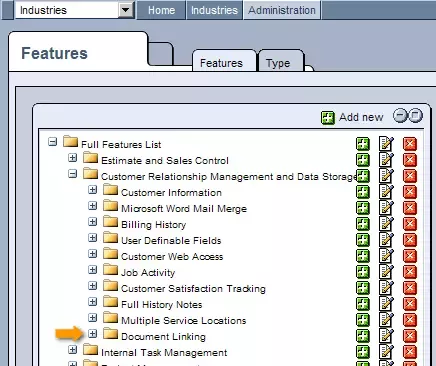
Task: Edit the Customer Information entry
Action: 386,192
